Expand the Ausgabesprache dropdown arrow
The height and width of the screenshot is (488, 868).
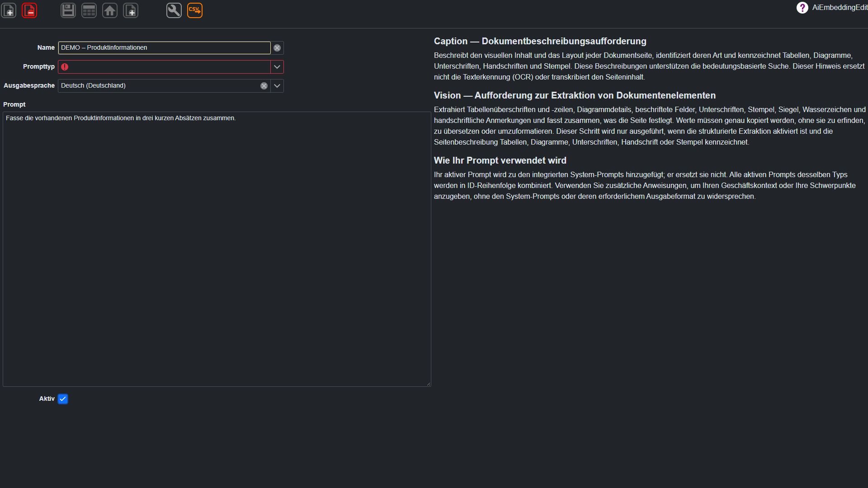point(277,86)
